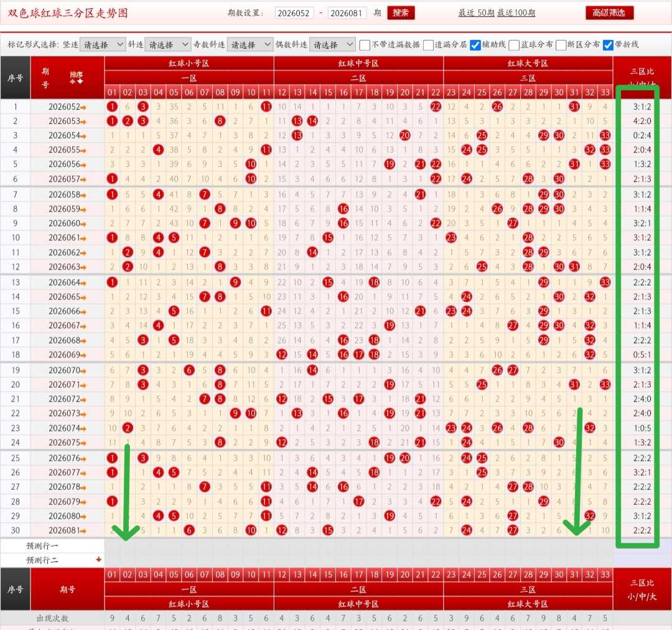
Task: Open the 偶数斜连 dropdown list
Action: coord(332,45)
